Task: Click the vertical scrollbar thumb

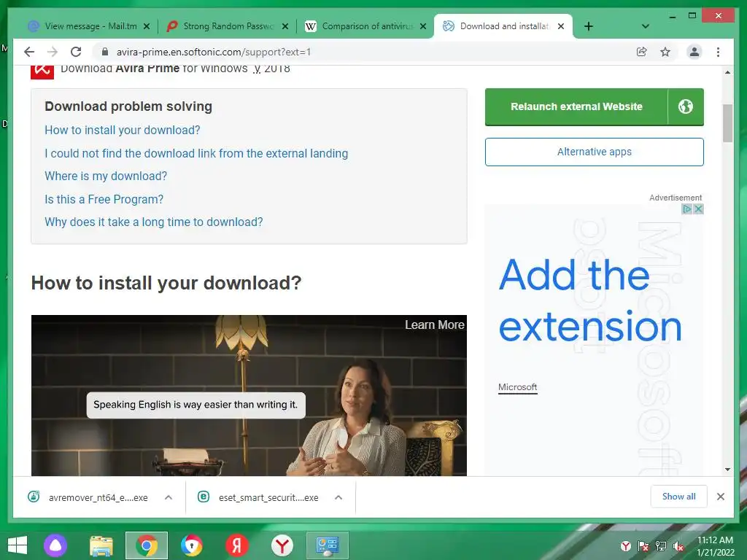Action: (x=727, y=122)
